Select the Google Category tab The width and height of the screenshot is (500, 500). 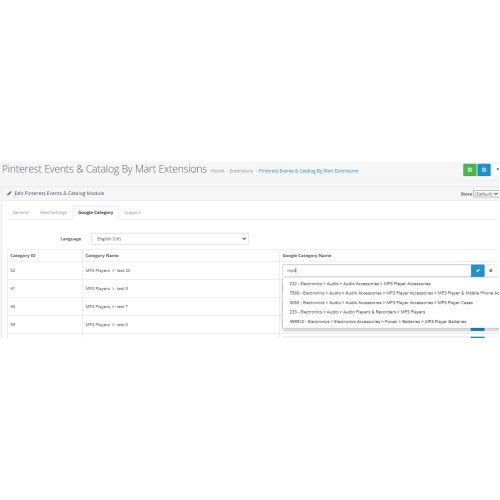pos(96,212)
